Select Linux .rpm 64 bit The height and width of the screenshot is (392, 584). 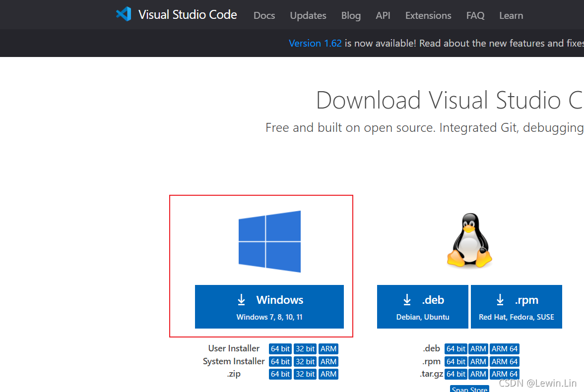coord(456,361)
